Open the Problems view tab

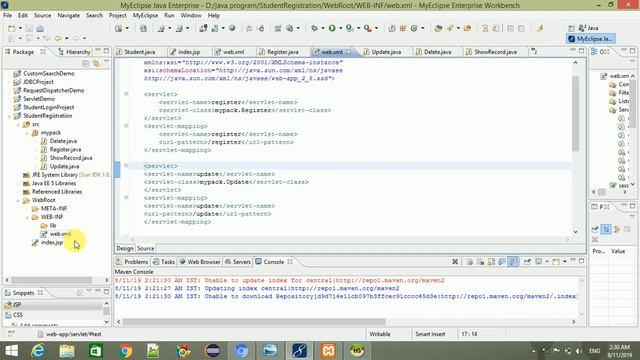click(132, 262)
